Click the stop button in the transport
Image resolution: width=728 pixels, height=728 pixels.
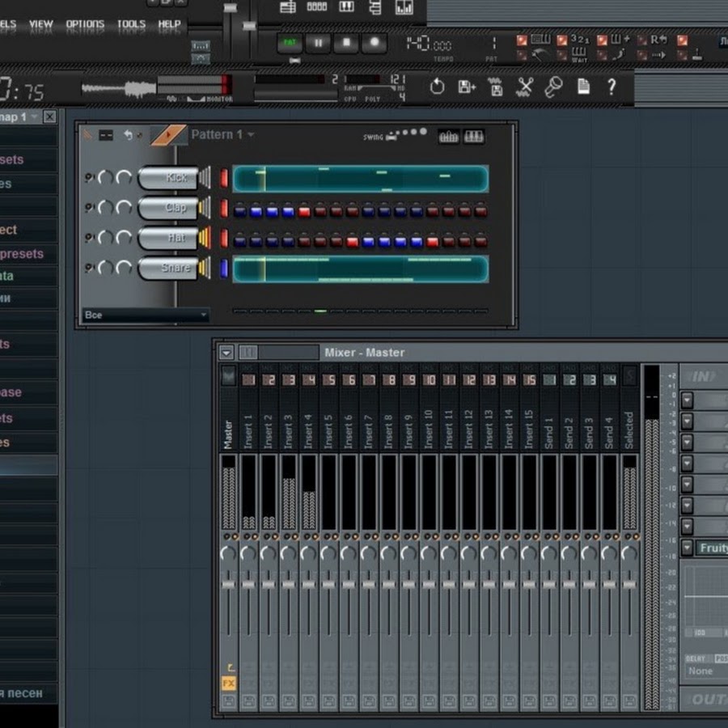346,43
